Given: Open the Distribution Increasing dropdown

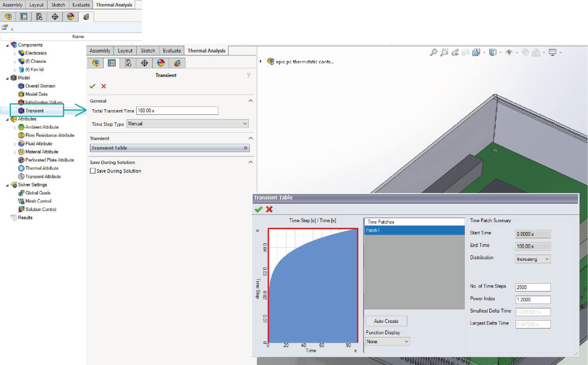Looking at the screenshot, I should pyautogui.click(x=533, y=259).
